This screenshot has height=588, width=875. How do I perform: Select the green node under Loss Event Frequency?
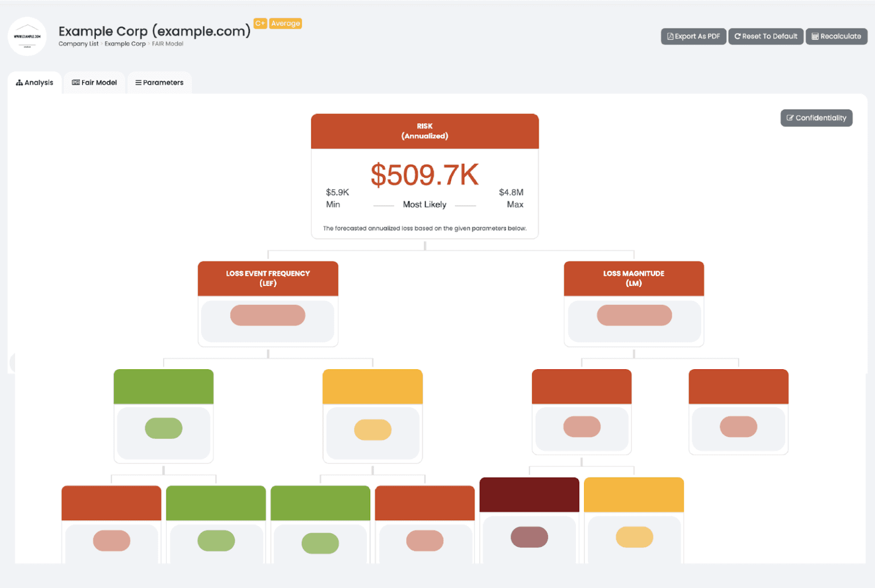pyautogui.click(x=163, y=387)
